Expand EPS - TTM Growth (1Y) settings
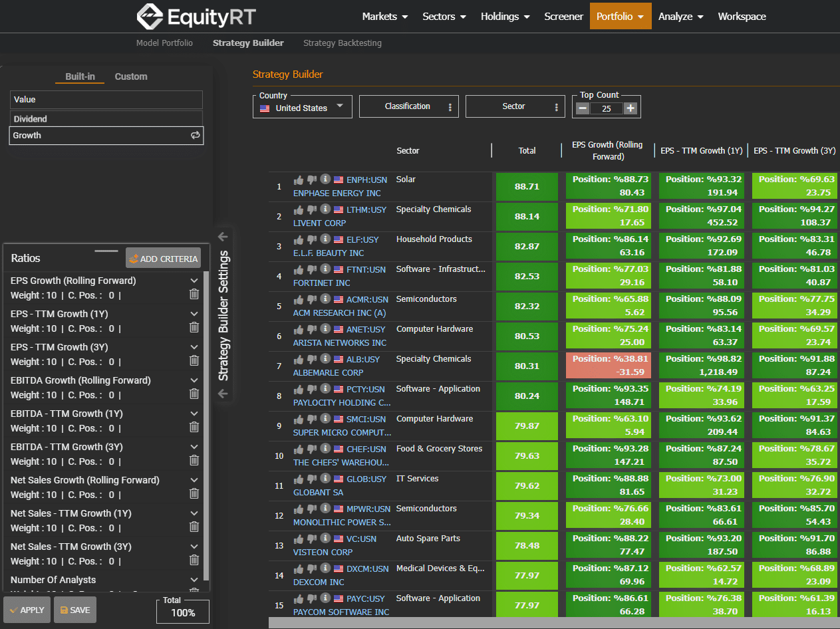 point(194,314)
